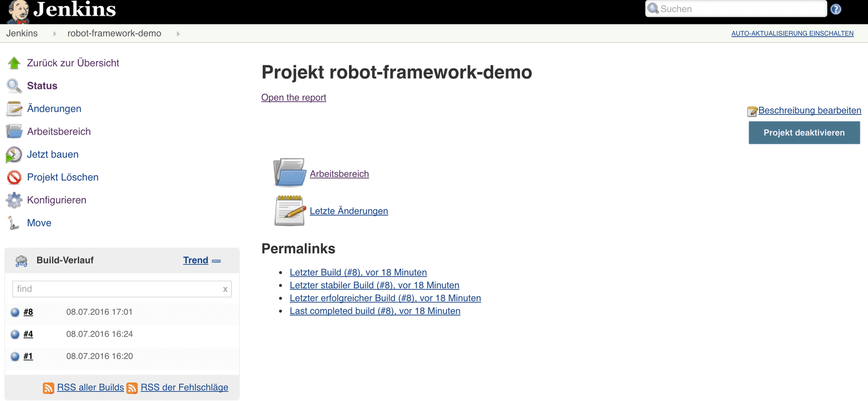Screen dimensions: 868x401
Task: Click the Jetzt bauen clock icon
Action: tap(14, 155)
